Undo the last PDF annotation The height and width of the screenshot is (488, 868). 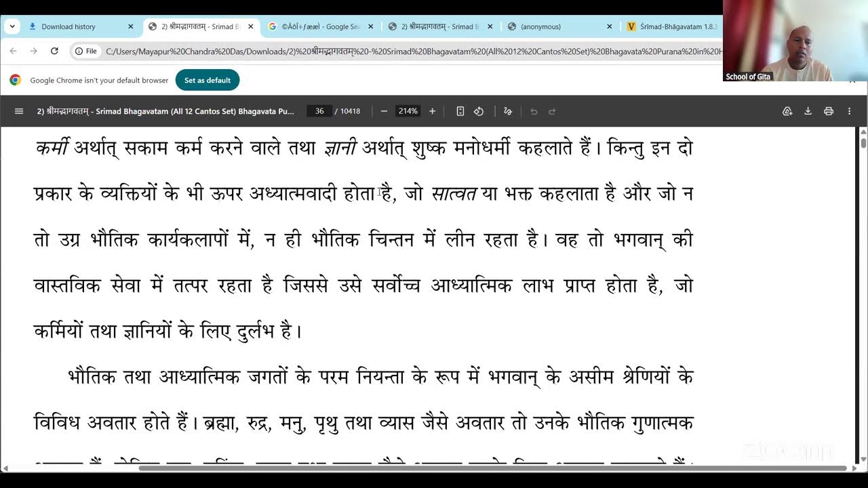pyautogui.click(x=534, y=111)
